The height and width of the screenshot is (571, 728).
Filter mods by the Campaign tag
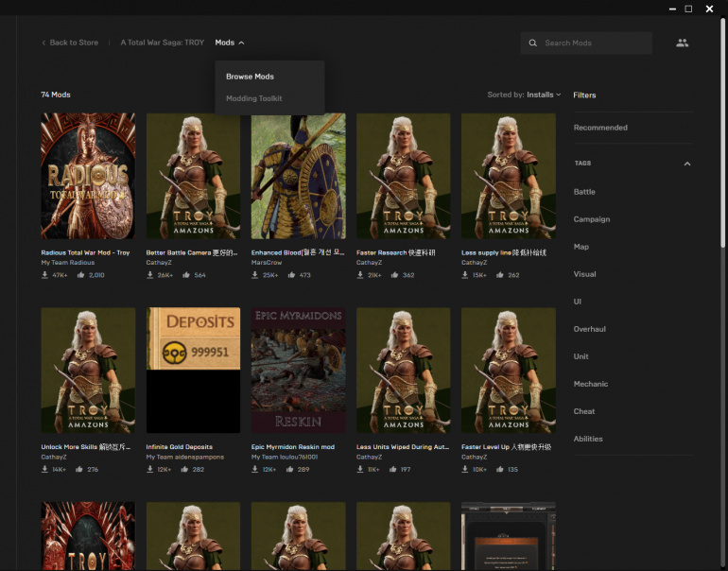[591, 219]
